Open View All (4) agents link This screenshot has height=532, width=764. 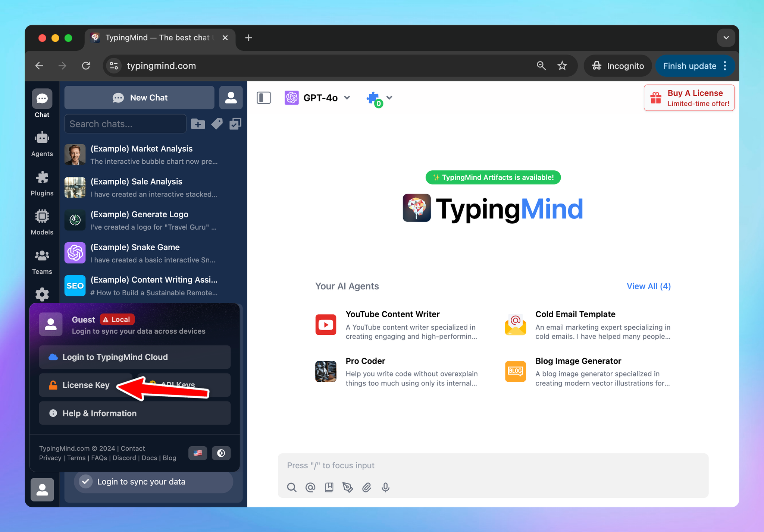[649, 286]
